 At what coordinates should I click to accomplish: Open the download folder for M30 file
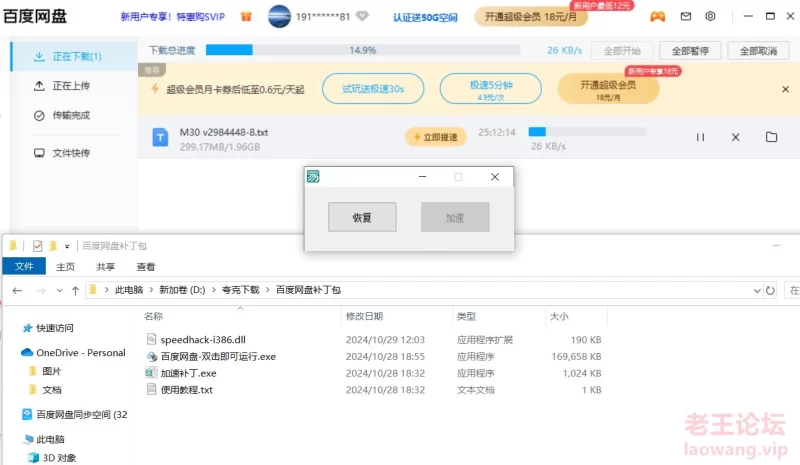pyautogui.click(x=771, y=137)
